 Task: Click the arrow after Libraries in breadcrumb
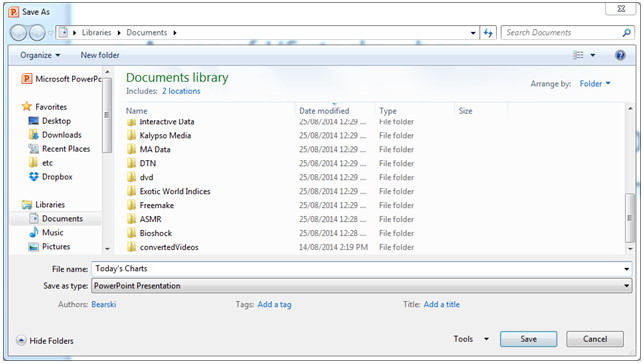point(119,33)
